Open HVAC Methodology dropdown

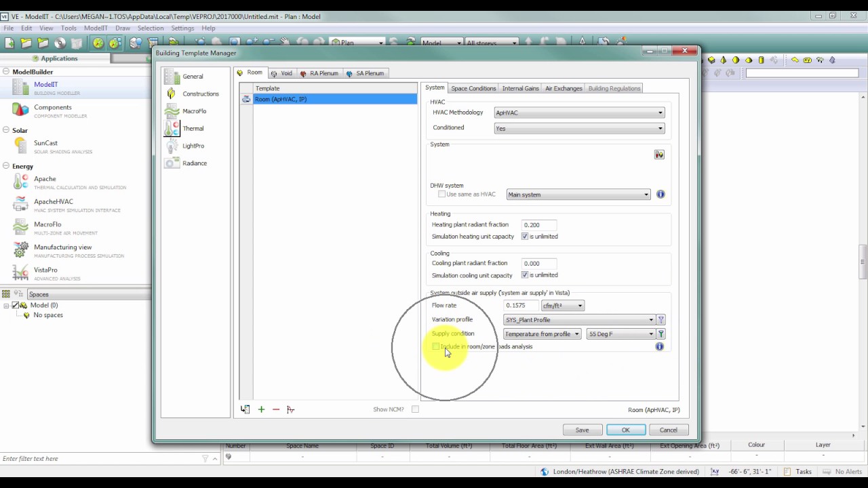tap(580, 113)
